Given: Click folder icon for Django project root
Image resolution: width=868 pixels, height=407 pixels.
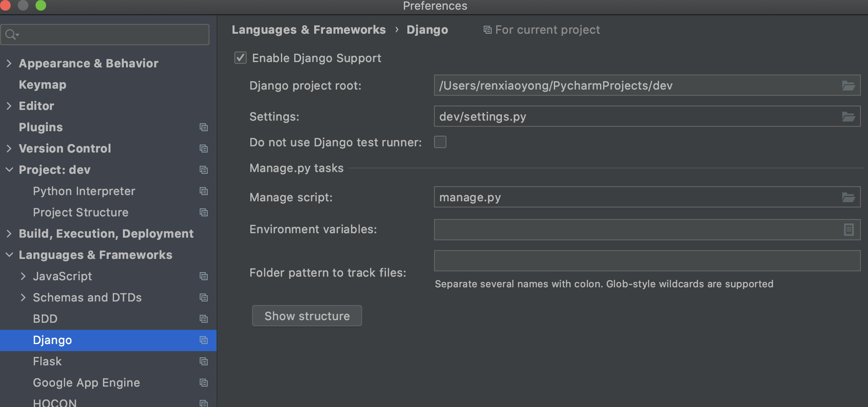Looking at the screenshot, I should click(848, 86).
